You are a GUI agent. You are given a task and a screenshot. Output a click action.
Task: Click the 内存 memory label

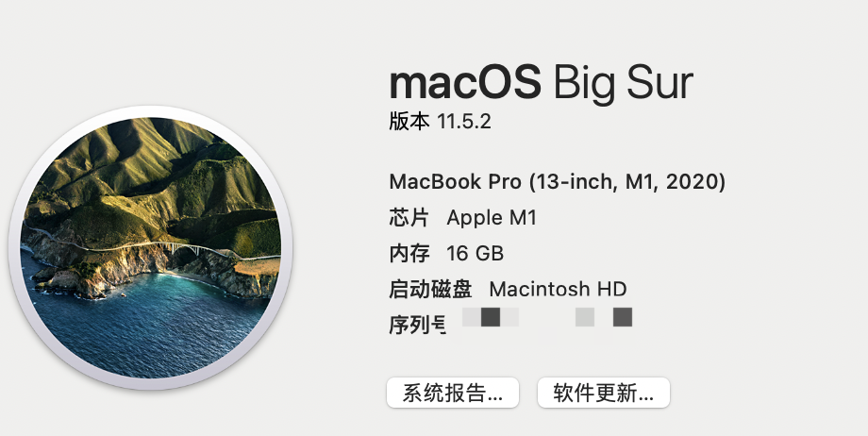[409, 253]
